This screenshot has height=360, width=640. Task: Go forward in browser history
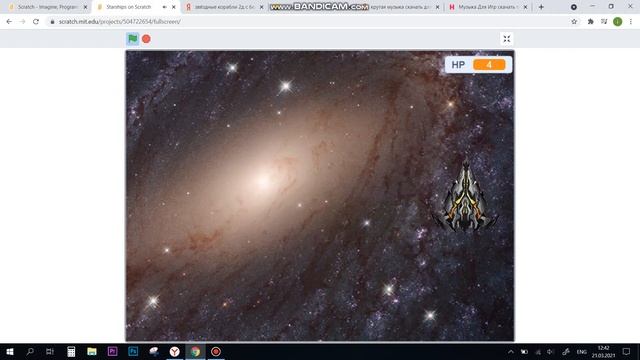[22, 22]
